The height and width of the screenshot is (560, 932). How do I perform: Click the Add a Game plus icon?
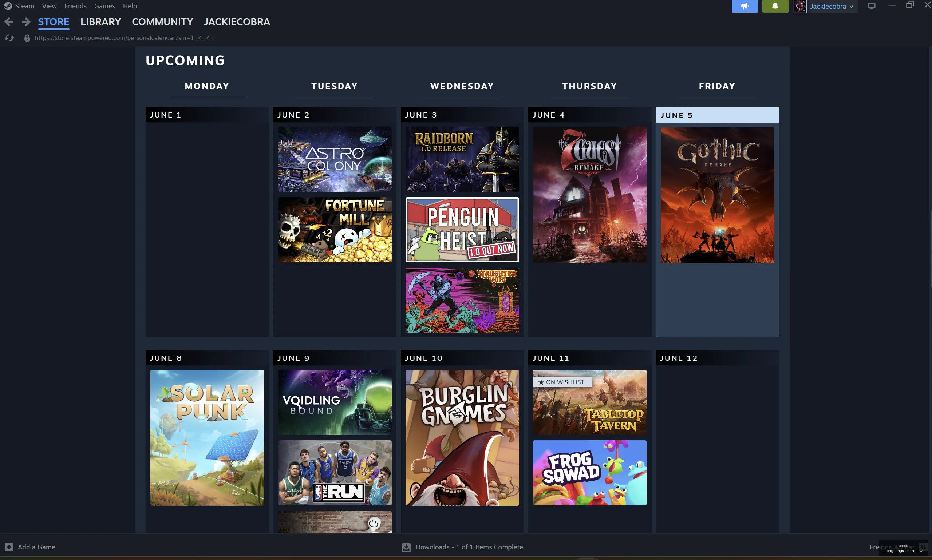9,547
